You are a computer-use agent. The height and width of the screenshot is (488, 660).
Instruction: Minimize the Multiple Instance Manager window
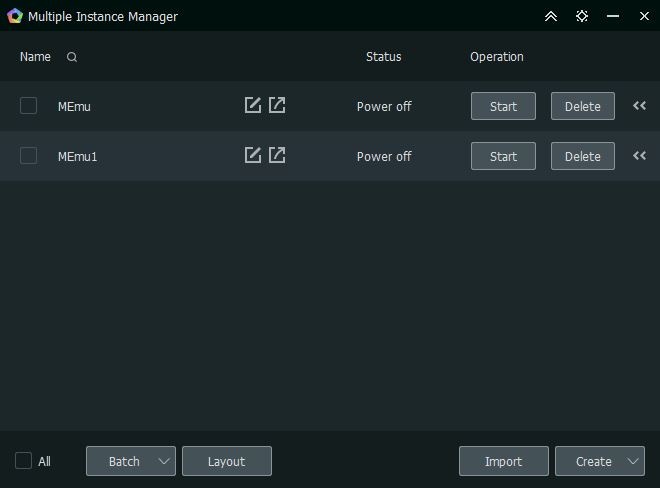pos(613,16)
